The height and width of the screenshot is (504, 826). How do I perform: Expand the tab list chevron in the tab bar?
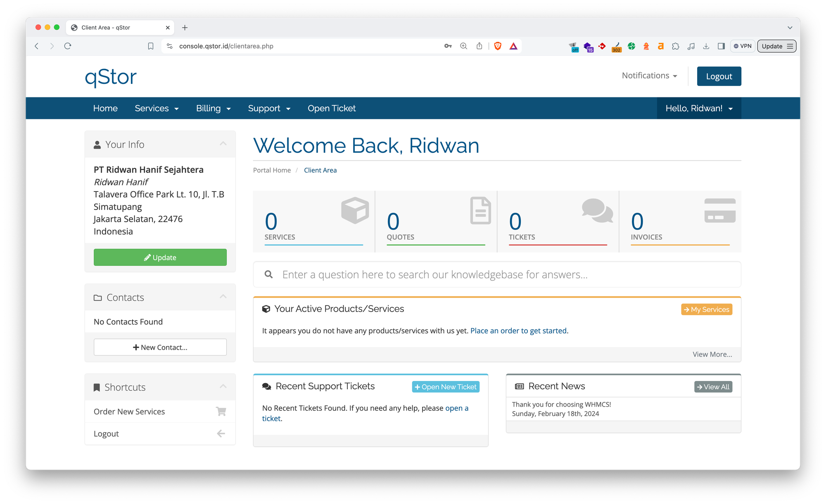point(790,28)
